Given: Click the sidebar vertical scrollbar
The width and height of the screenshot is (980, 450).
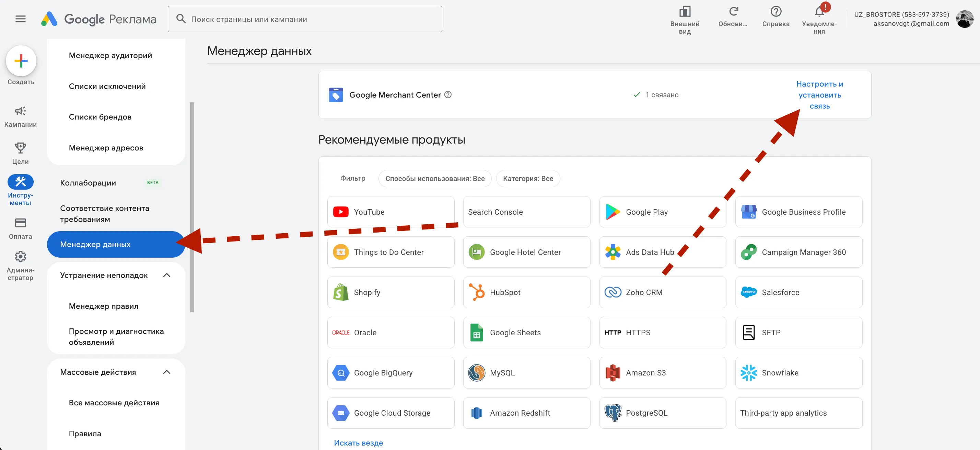Looking at the screenshot, I should click(192, 207).
